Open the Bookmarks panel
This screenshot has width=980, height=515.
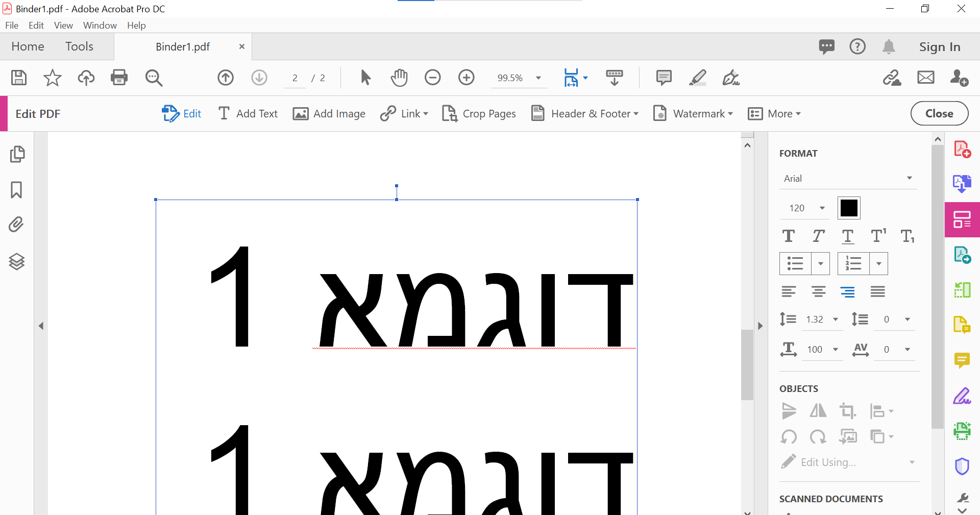point(16,190)
